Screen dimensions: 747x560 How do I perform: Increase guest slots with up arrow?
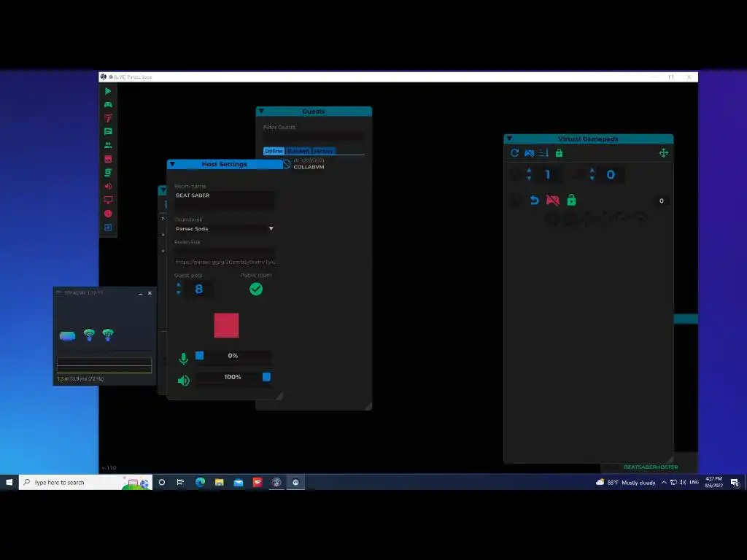point(179,285)
